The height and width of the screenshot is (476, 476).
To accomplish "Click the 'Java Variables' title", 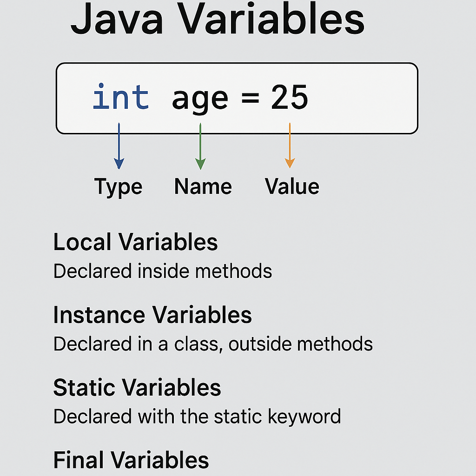I will click(x=218, y=19).
